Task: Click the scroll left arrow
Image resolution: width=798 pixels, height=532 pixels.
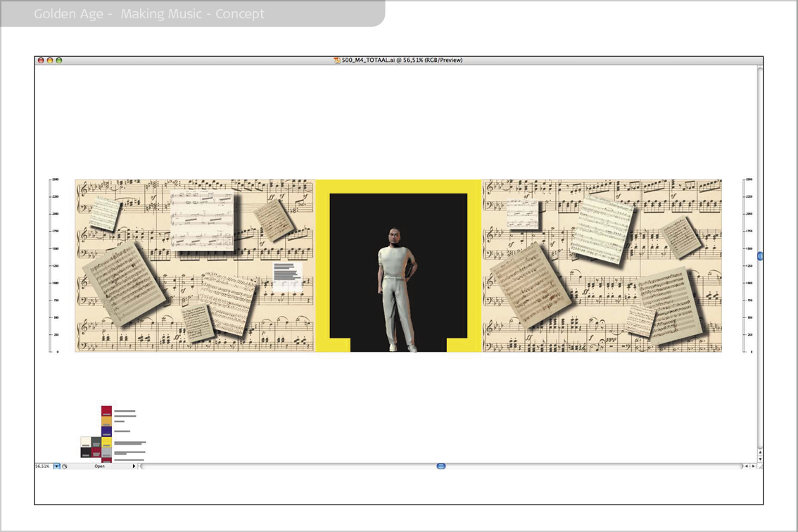Action: [x=746, y=467]
